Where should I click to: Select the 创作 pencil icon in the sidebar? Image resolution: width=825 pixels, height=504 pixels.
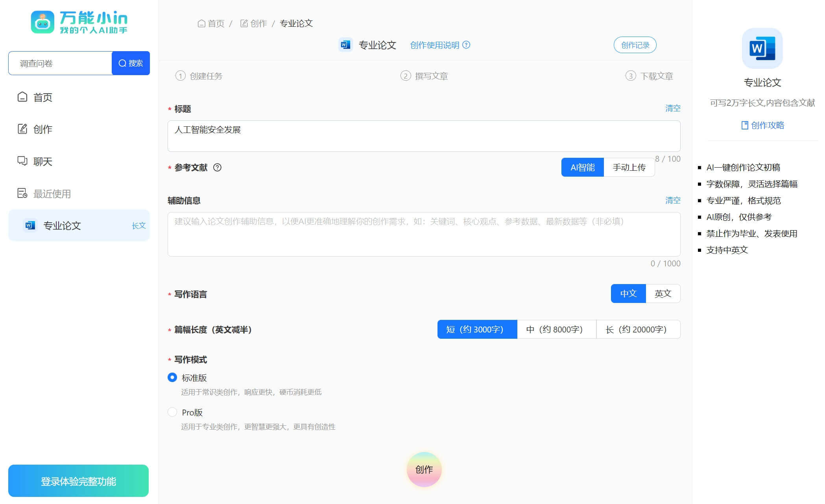[x=22, y=129]
